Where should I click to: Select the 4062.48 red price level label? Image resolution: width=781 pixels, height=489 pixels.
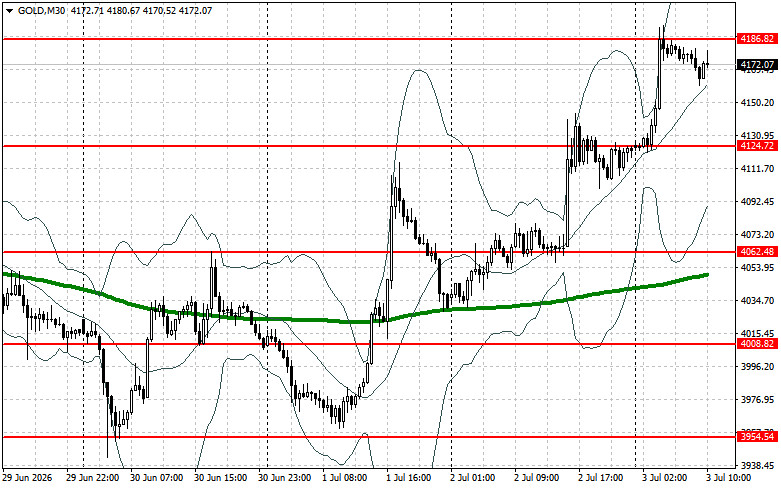pos(757,252)
